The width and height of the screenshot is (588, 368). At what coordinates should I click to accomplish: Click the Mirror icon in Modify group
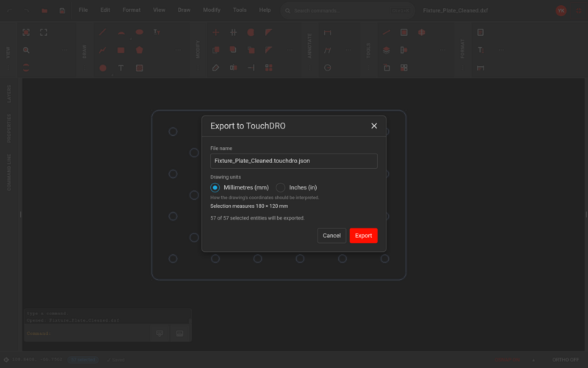[233, 68]
